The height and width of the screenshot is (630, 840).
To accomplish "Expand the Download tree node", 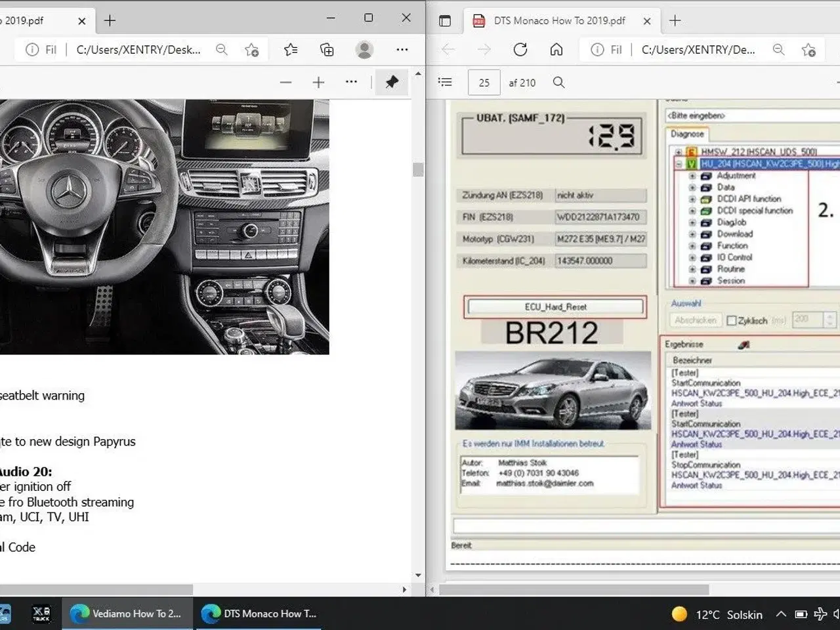I will pyautogui.click(x=692, y=234).
